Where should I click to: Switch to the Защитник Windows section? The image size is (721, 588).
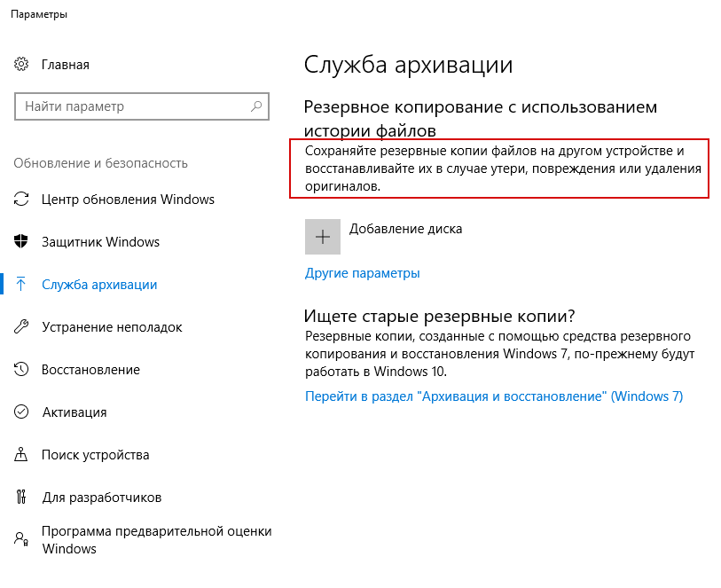(x=100, y=242)
